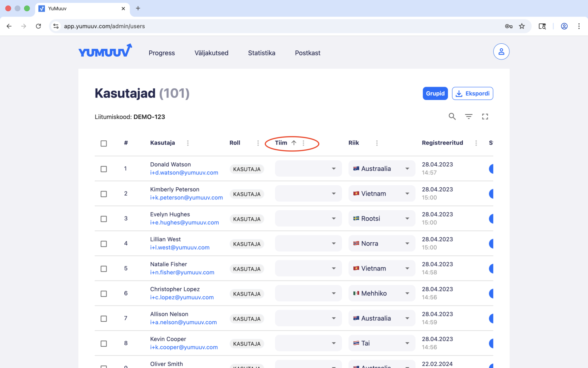Open the Väljakutsed menu item

211,53
